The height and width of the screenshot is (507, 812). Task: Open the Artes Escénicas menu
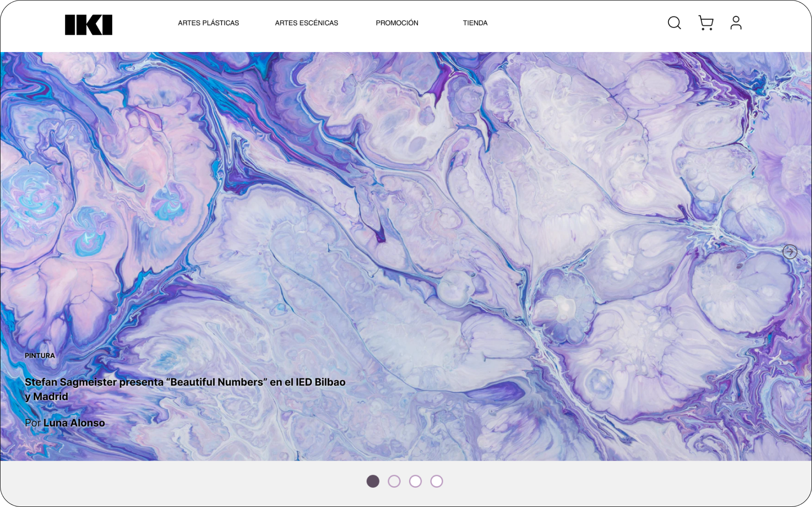coord(306,23)
